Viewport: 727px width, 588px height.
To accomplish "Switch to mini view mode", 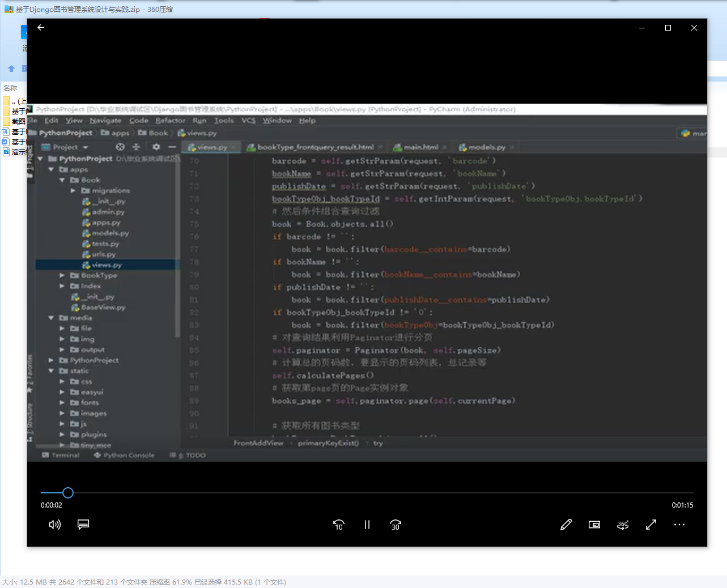I will tap(594, 525).
